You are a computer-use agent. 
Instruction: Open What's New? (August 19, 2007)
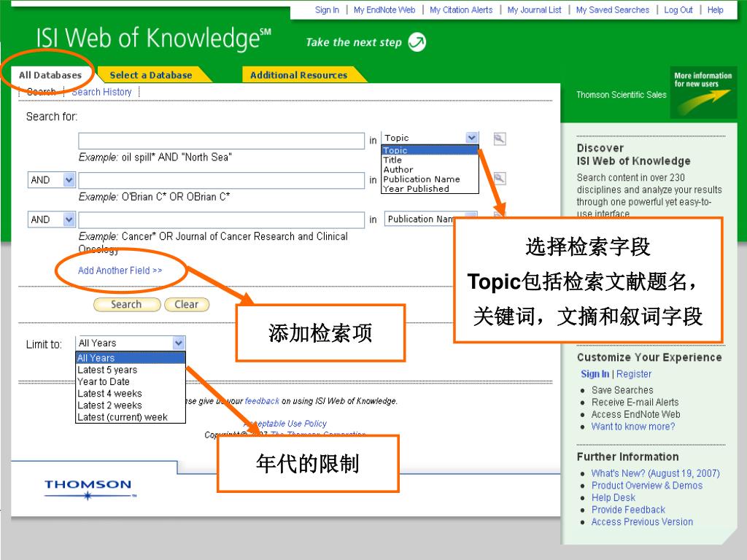point(656,473)
